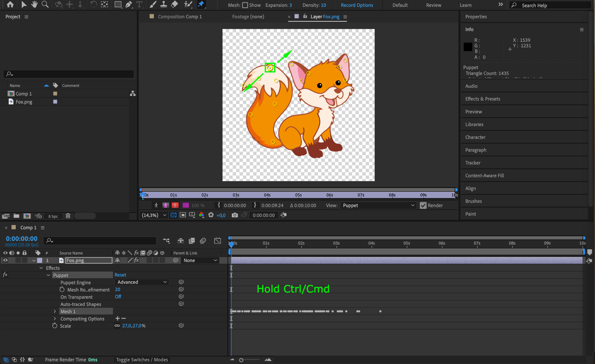Image resolution: width=595 pixels, height=364 pixels.
Task: Click the trash delete icon in Project panel
Action: 68,216
